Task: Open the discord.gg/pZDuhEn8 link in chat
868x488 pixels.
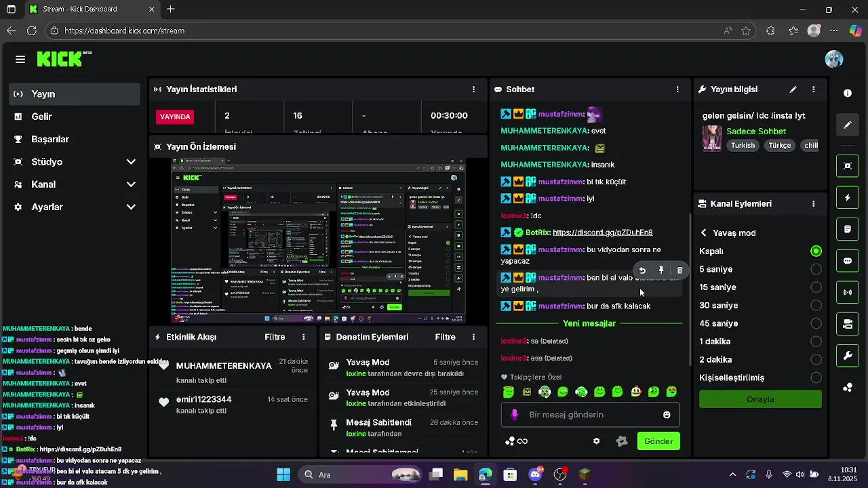Action: pos(602,232)
